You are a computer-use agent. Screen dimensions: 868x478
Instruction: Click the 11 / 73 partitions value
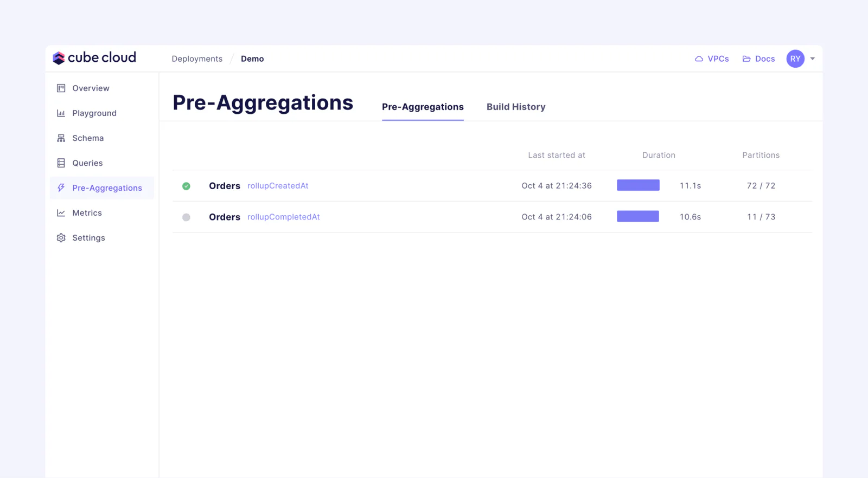point(761,217)
